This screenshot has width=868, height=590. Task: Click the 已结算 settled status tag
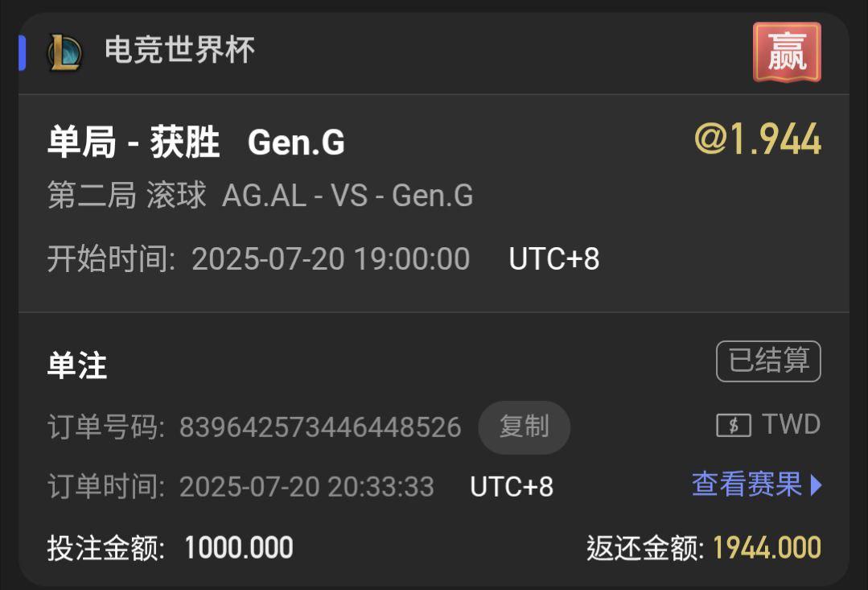768,361
